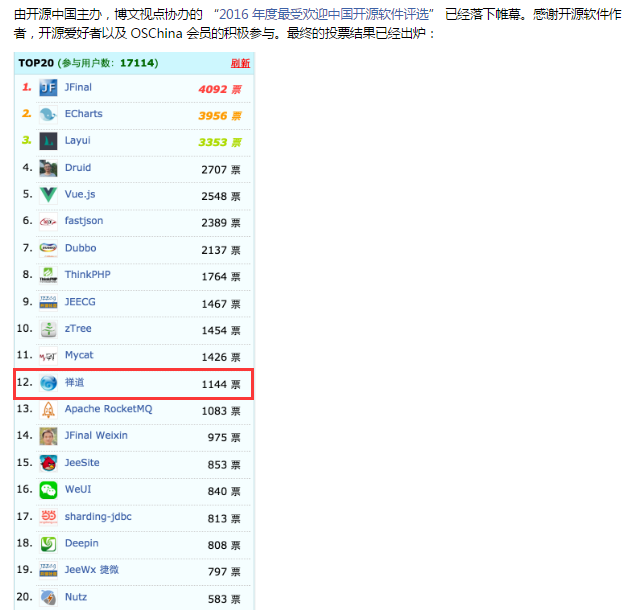Click the fastjson project logo icon
This screenshot has width=636, height=611.
tap(48, 222)
